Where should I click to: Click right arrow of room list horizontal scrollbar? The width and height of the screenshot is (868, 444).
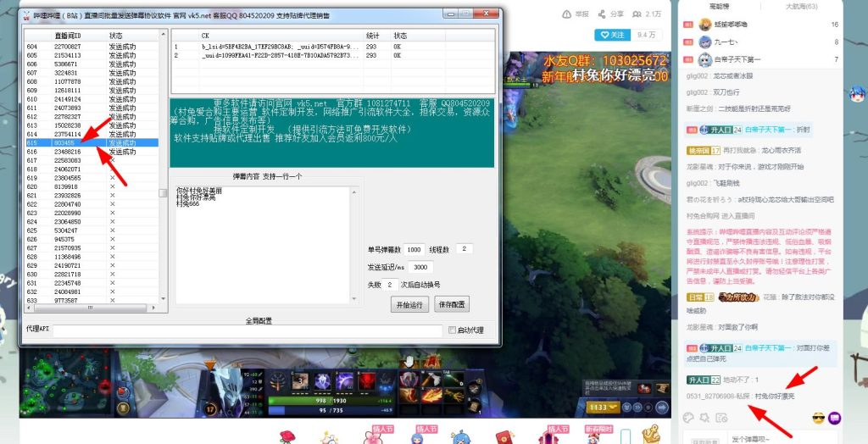tap(153, 308)
